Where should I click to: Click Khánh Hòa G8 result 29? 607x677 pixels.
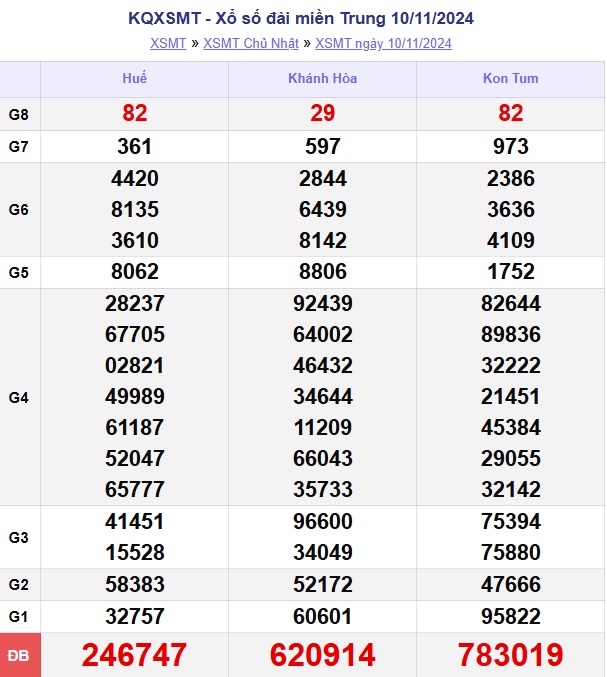pyautogui.click(x=322, y=114)
